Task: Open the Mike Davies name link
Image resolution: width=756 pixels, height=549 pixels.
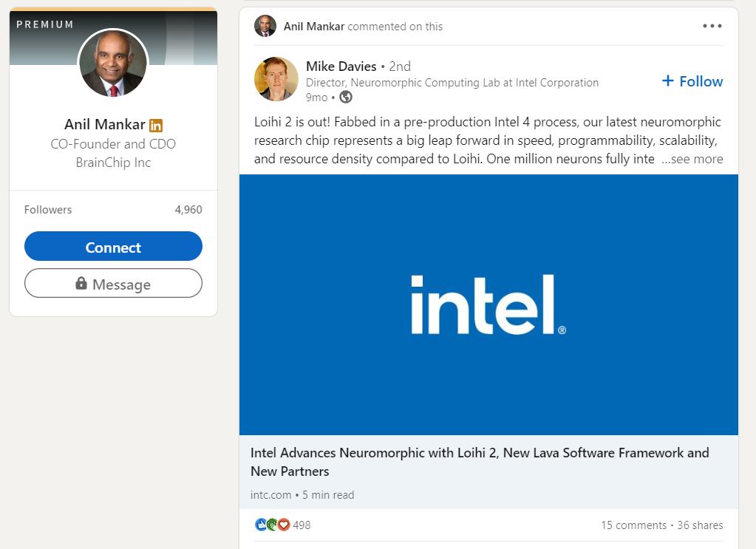Action: click(341, 67)
